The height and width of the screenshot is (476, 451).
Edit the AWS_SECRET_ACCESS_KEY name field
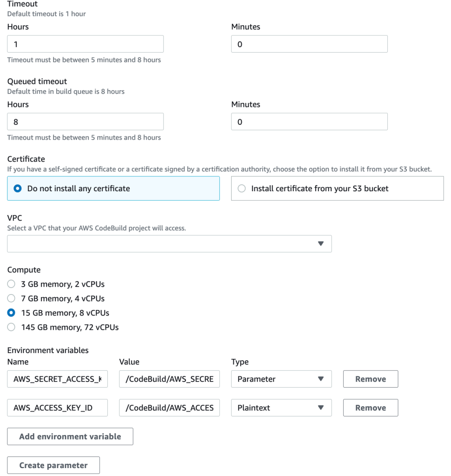coord(58,379)
